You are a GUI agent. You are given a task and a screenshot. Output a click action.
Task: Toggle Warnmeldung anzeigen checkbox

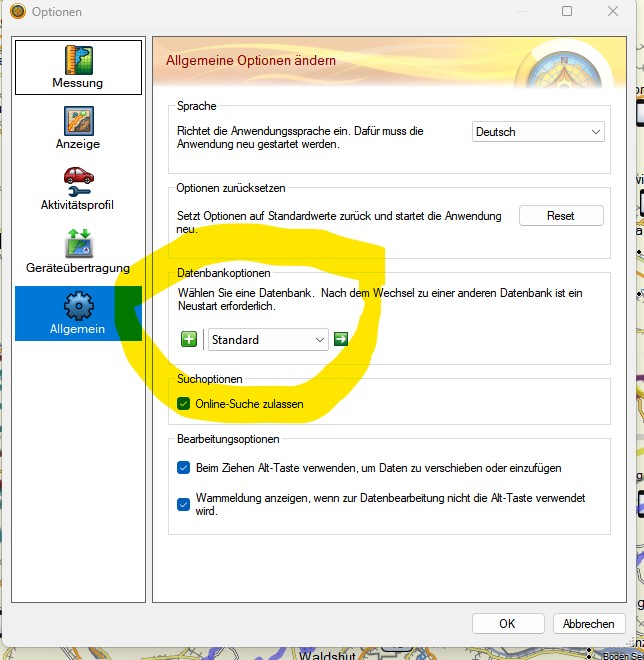coord(184,504)
